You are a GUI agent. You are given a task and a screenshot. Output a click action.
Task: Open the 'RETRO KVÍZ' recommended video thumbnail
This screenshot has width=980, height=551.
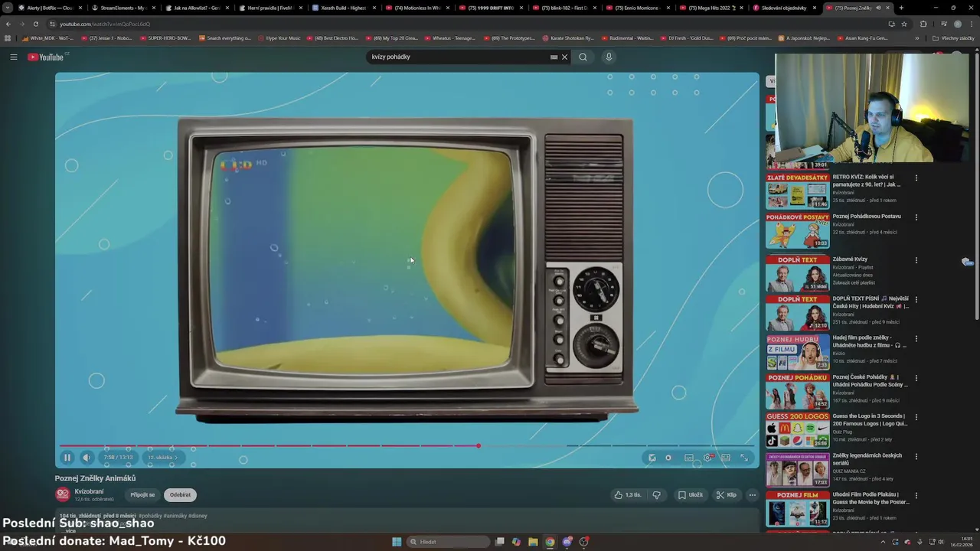pyautogui.click(x=798, y=191)
